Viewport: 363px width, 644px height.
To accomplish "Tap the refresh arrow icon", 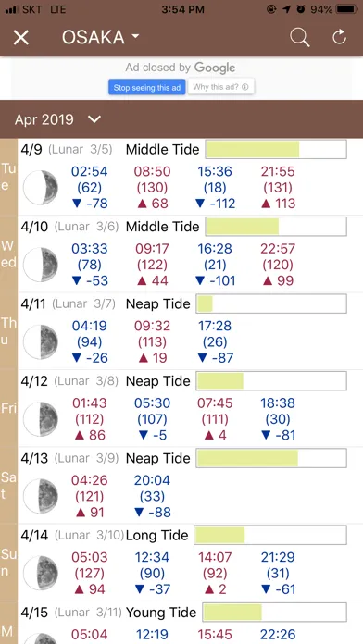I will [x=340, y=37].
